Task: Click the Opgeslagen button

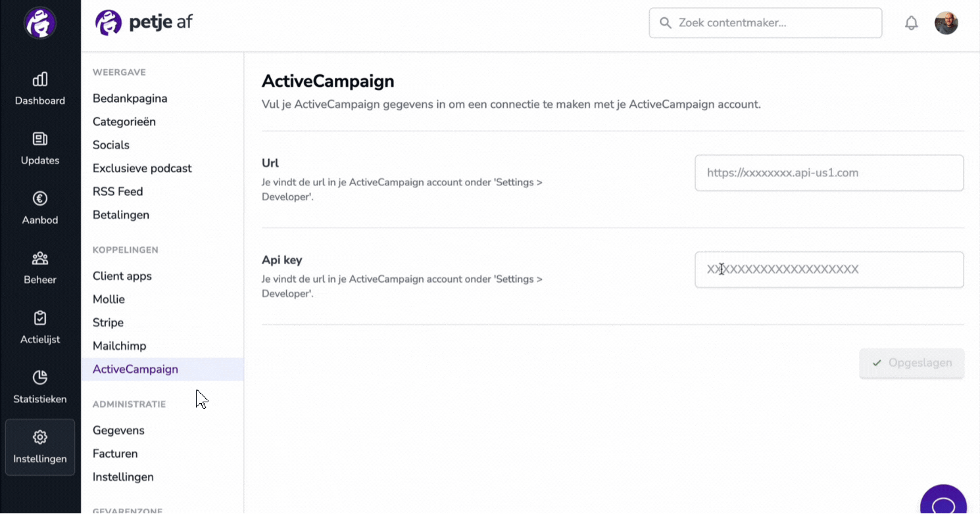Action: click(x=912, y=363)
